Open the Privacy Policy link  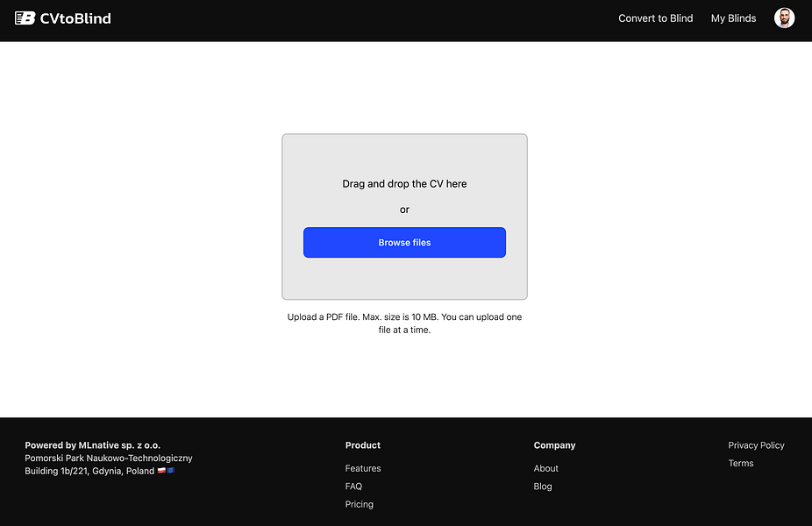[756, 445]
